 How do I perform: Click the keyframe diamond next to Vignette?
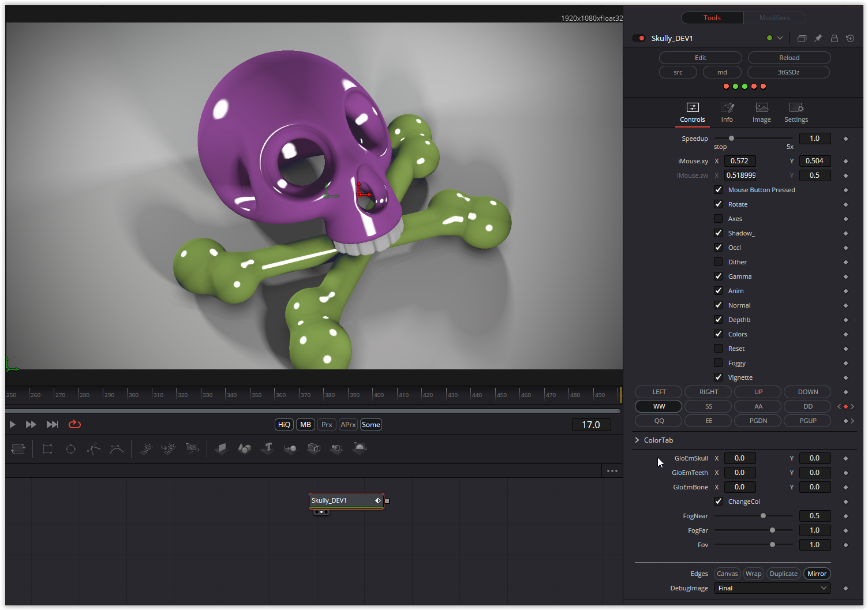coord(845,377)
